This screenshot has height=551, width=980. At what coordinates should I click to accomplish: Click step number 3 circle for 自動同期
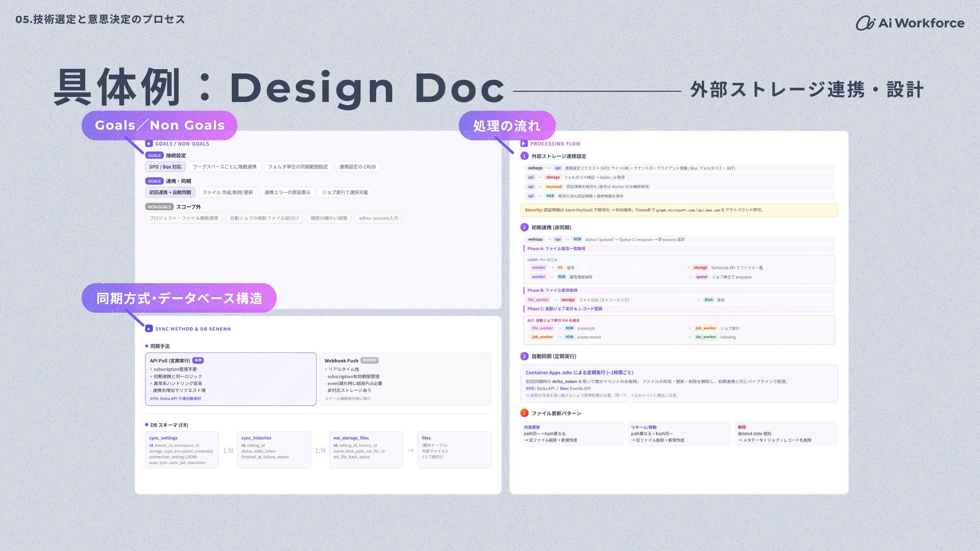pos(524,356)
